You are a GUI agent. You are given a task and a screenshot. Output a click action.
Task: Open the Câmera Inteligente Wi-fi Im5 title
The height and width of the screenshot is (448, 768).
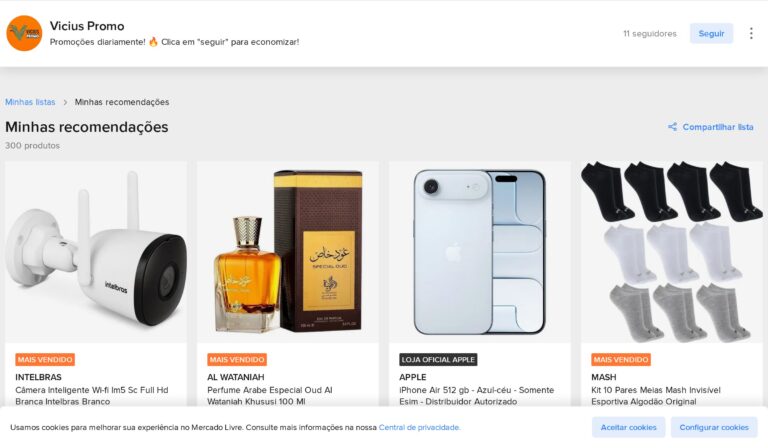92,396
